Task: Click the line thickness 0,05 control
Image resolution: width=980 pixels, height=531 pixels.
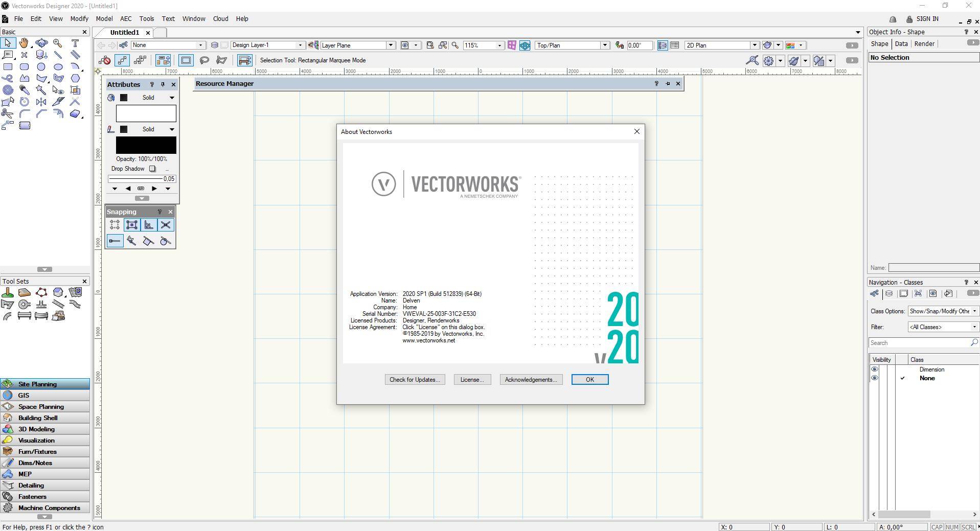Action: pos(142,179)
